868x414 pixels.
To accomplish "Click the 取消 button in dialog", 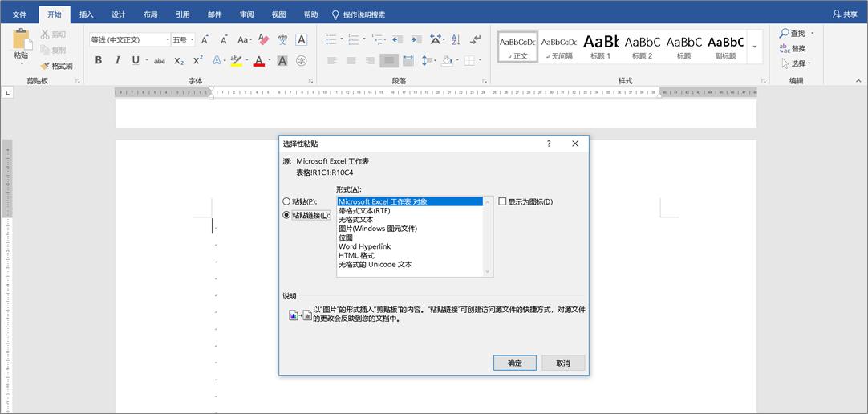I will 562,363.
